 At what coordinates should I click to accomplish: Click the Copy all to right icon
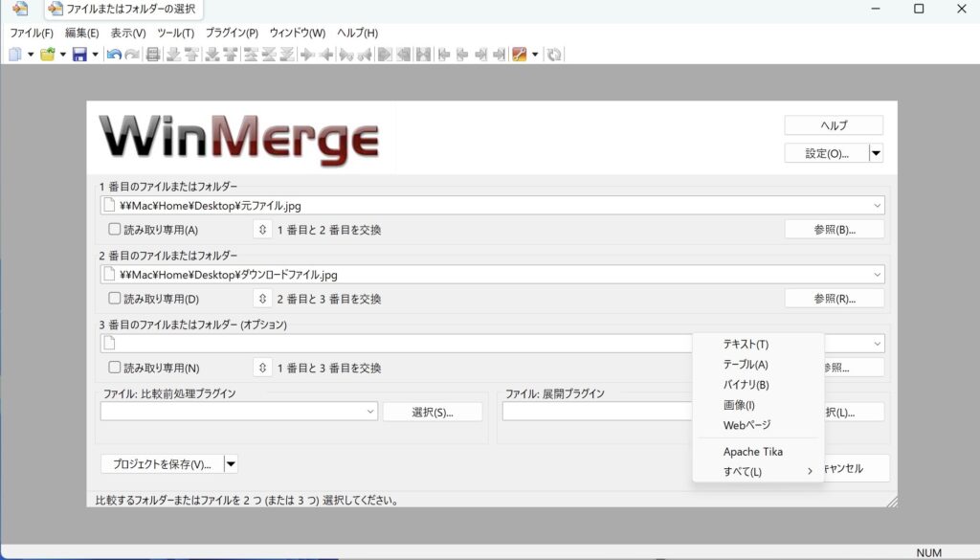385,55
